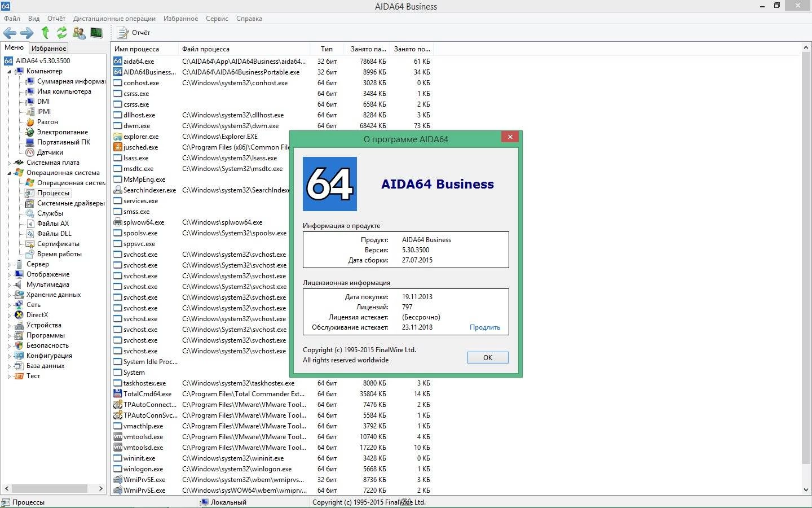This screenshot has width=812, height=508.
Task: Sort by Имя процесса column header
Action: 144,49
